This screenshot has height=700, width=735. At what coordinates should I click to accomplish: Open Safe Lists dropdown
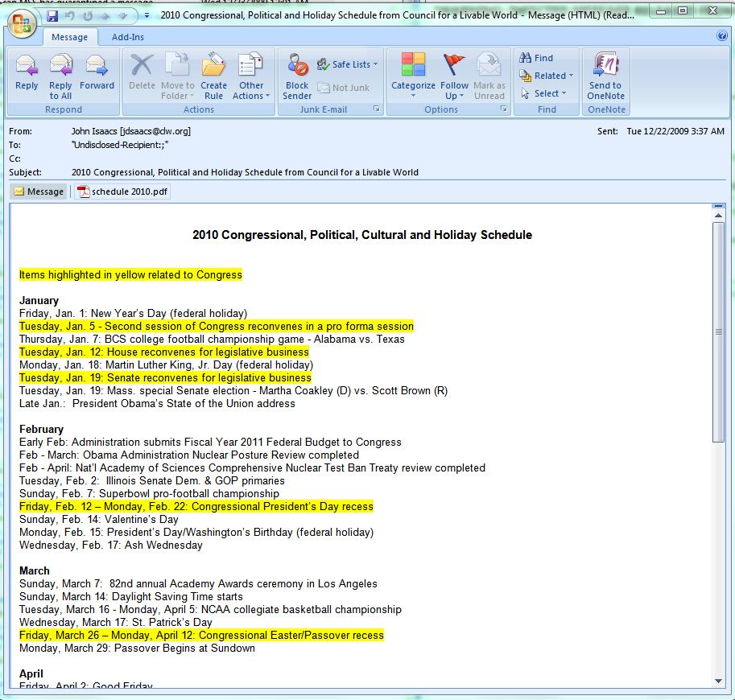point(347,64)
